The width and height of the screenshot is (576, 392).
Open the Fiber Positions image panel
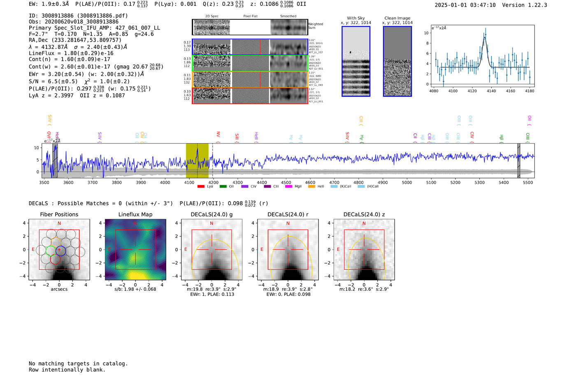(x=59, y=250)
